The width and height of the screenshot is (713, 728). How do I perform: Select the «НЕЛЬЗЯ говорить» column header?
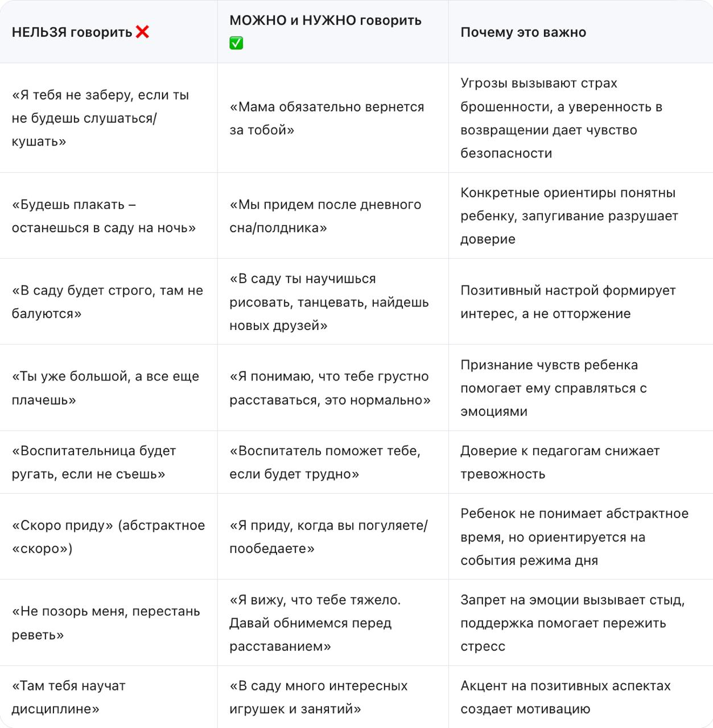tap(109, 32)
